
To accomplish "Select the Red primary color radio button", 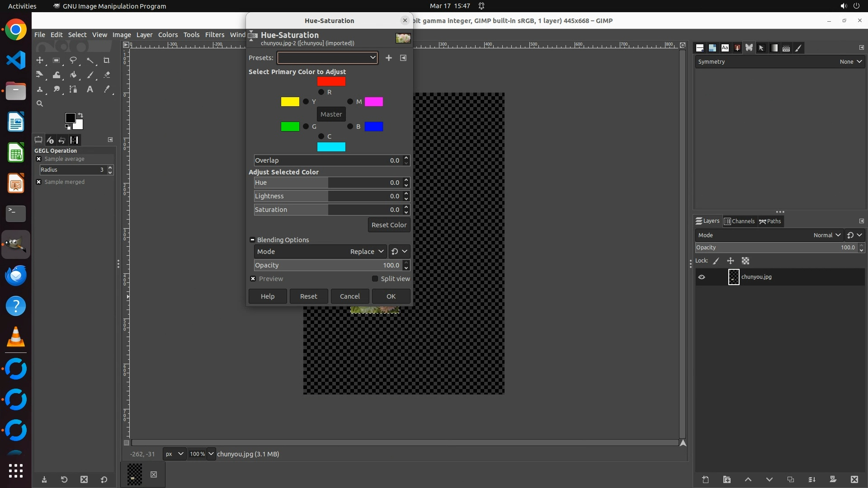I will click(x=321, y=92).
